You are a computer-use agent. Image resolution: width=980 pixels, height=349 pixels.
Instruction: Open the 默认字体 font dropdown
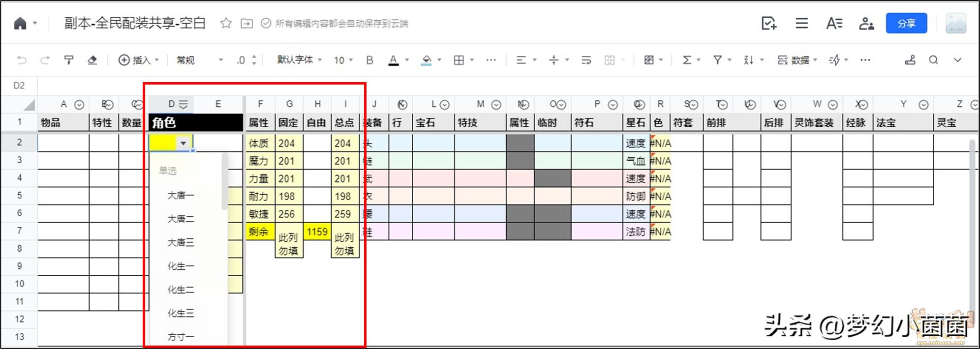point(300,59)
